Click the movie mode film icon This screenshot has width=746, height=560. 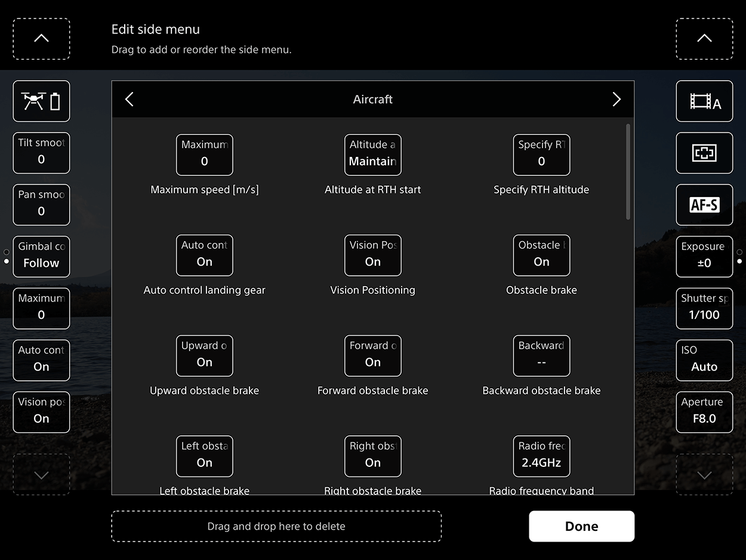click(704, 101)
